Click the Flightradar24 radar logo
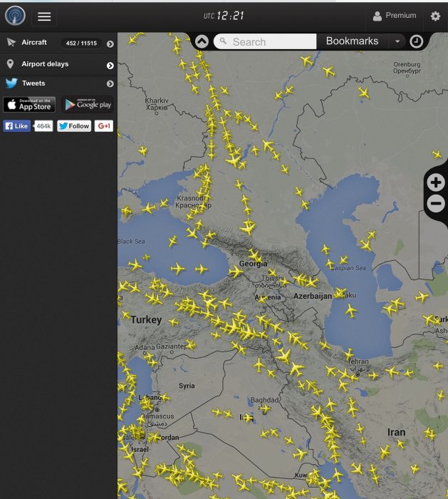The height and width of the screenshot is (499, 448). point(14,16)
